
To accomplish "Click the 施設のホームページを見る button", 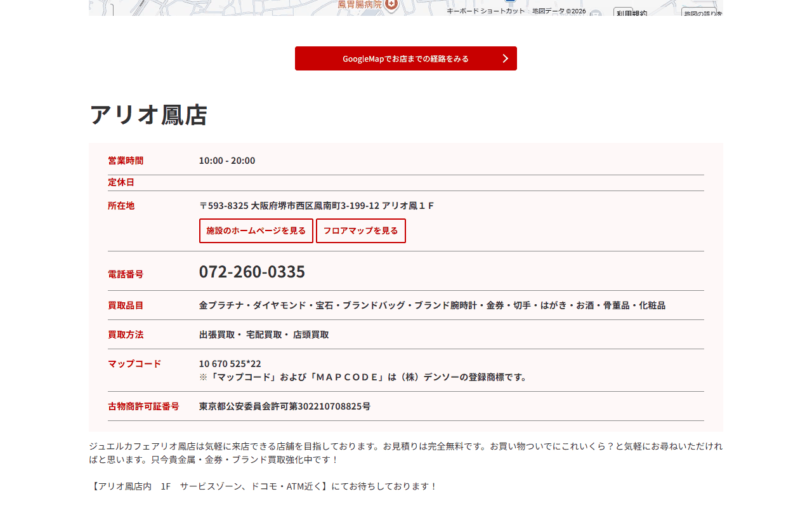I will 256,231.
